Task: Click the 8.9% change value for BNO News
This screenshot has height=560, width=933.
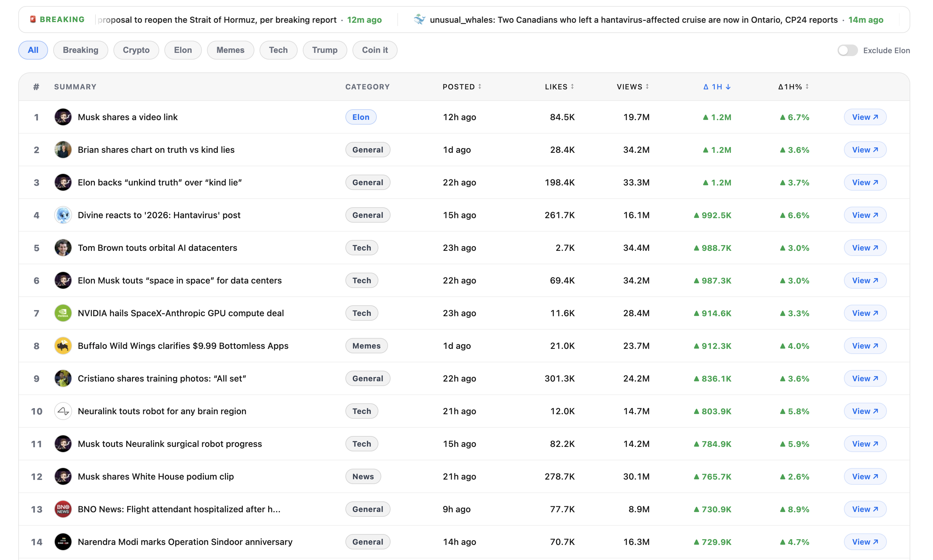Action: point(795,509)
